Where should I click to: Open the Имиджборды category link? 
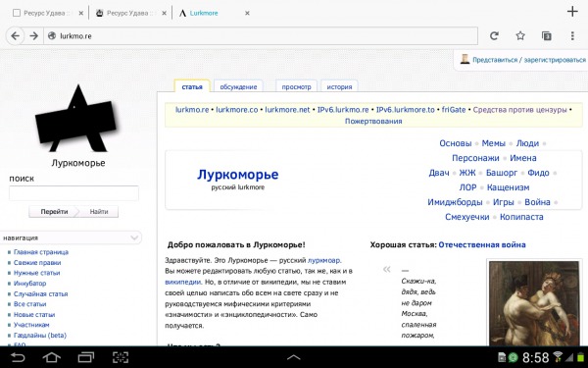(x=455, y=202)
